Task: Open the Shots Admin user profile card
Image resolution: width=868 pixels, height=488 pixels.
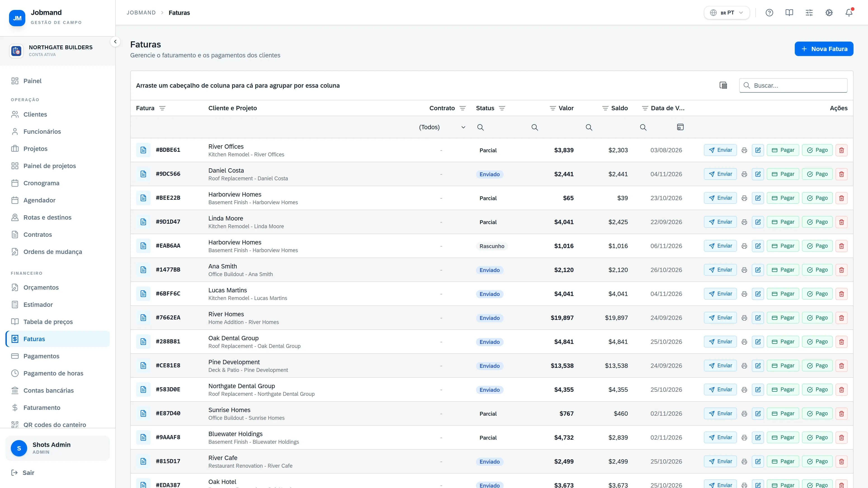Action: (x=58, y=448)
